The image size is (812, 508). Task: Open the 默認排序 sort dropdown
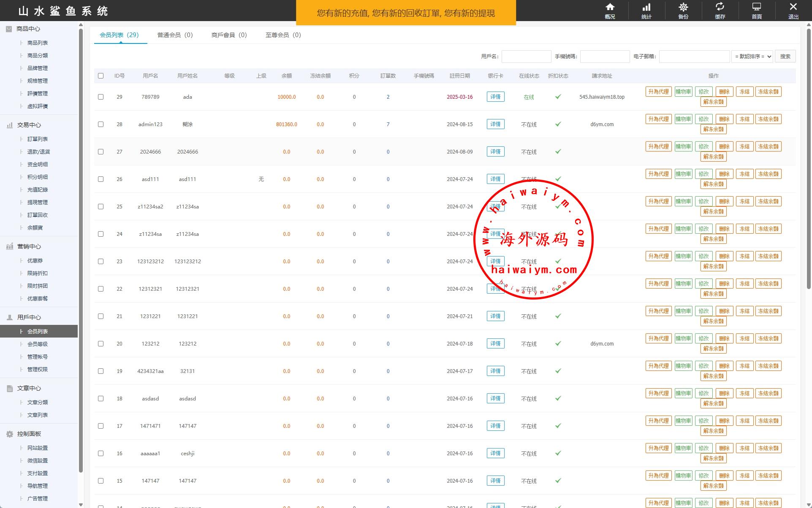(x=752, y=57)
